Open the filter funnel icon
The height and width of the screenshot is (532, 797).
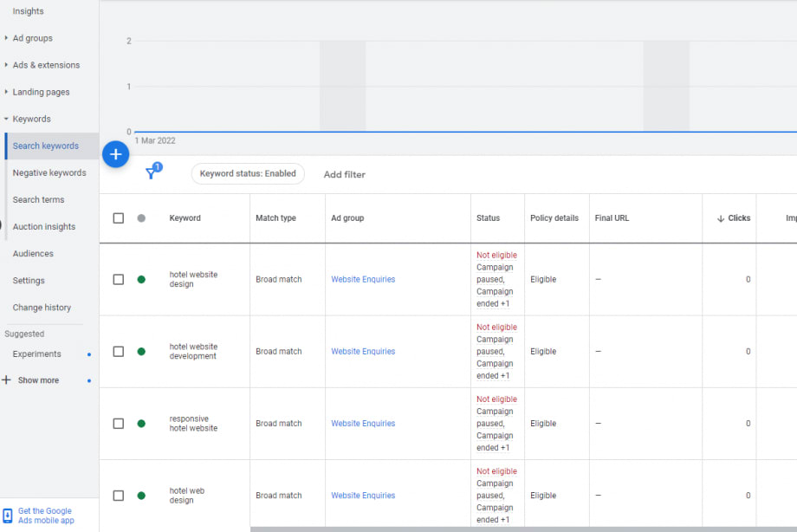tap(152, 173)
